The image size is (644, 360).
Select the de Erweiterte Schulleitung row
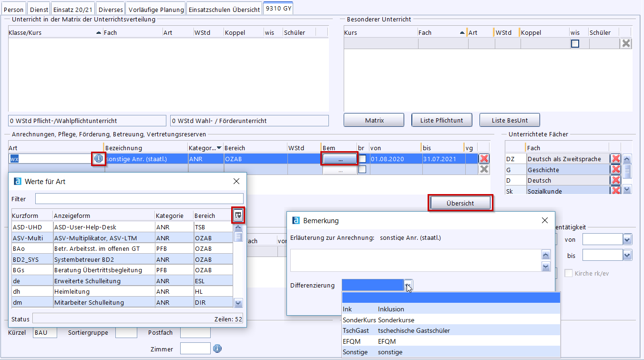(122, 281)
